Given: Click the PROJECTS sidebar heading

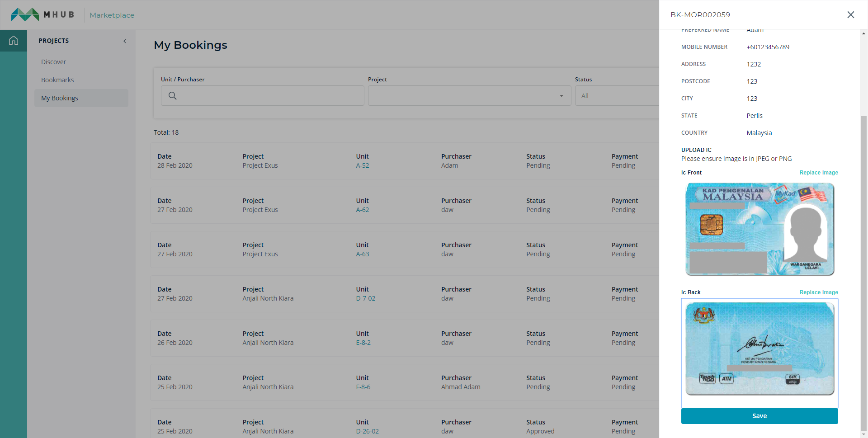Looking at the screenshot, I should click(53, 41).
